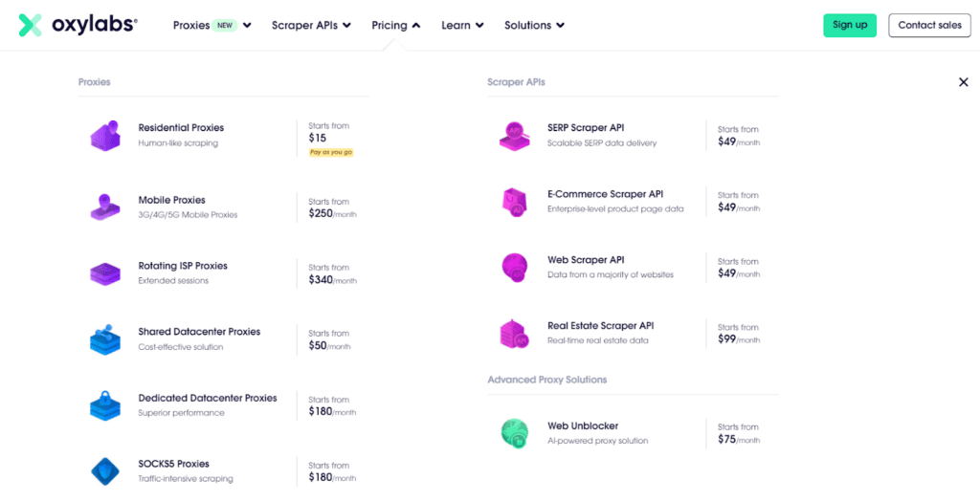Click the SERP Scraper API magnifier icon
The image size is (980, 501).
point(514,136)
